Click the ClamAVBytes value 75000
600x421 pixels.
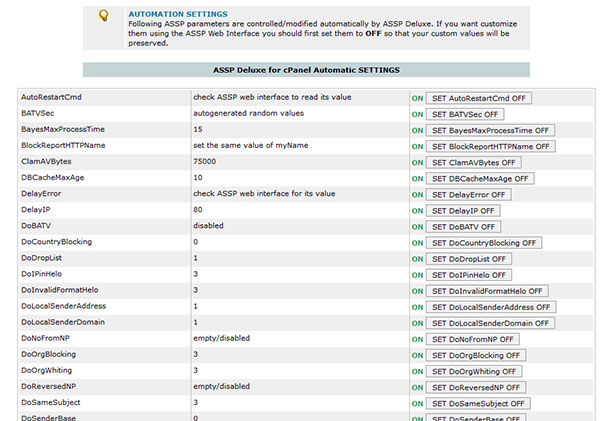pos(204,162)
